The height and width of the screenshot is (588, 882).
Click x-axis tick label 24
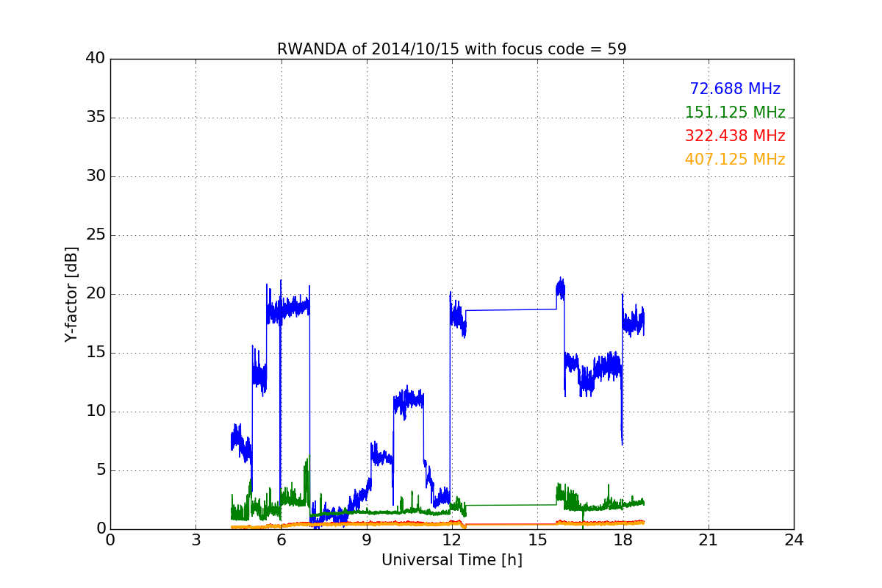coord(794,540)
